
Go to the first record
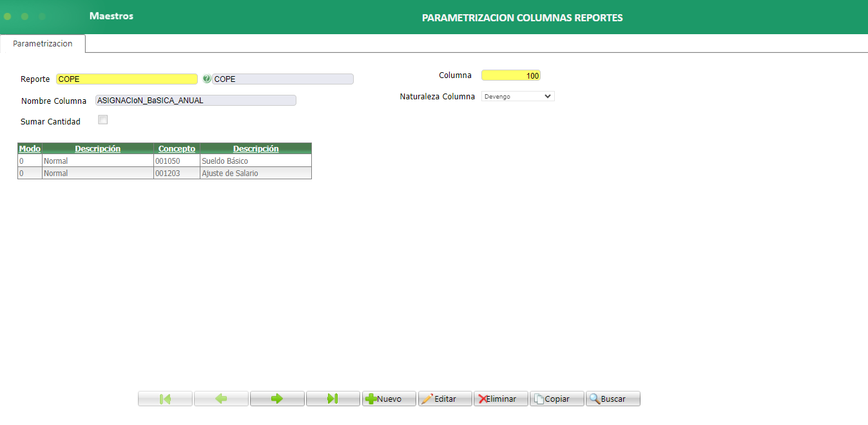pos(165,399)
